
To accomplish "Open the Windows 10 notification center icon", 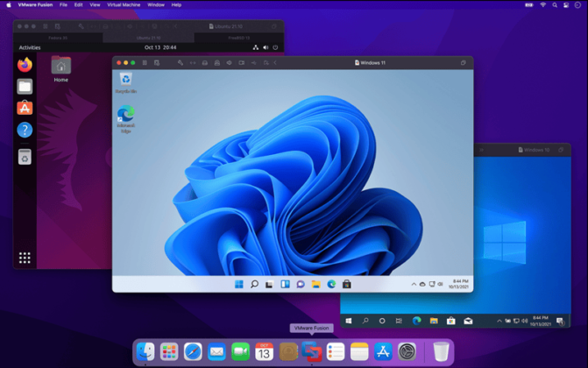I will (560, 321).
